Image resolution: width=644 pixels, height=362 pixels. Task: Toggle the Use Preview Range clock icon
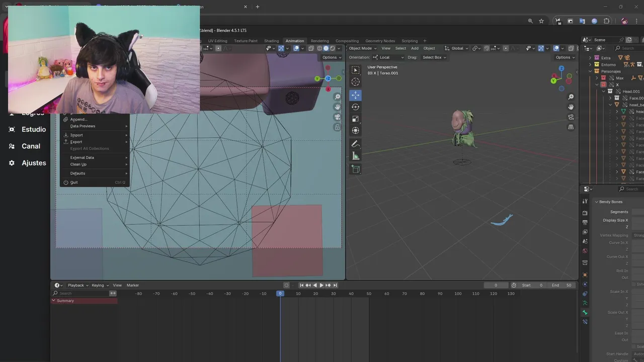click(x=514, y=285)
